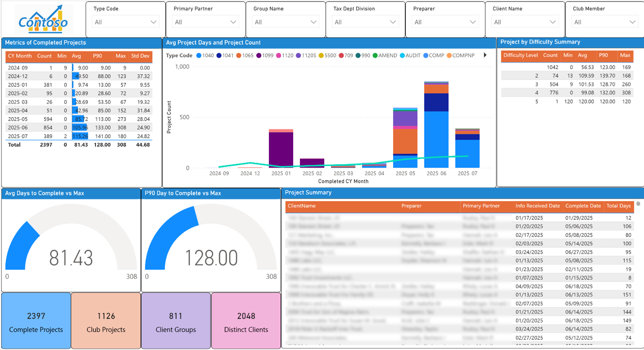Select the 1040 legend color dot
644x350 pixels.
click(199, 55)
